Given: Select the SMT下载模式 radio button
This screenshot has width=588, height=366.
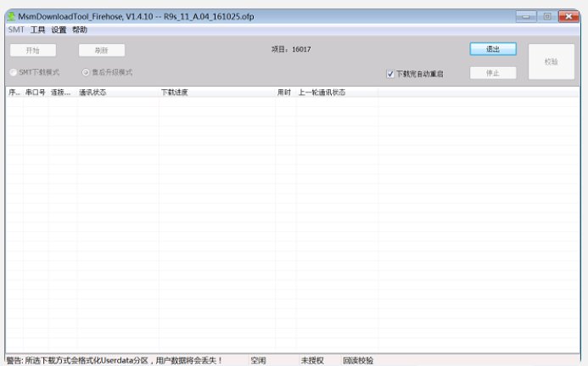Looking at the screenshot, I should [x=35, y=72].
